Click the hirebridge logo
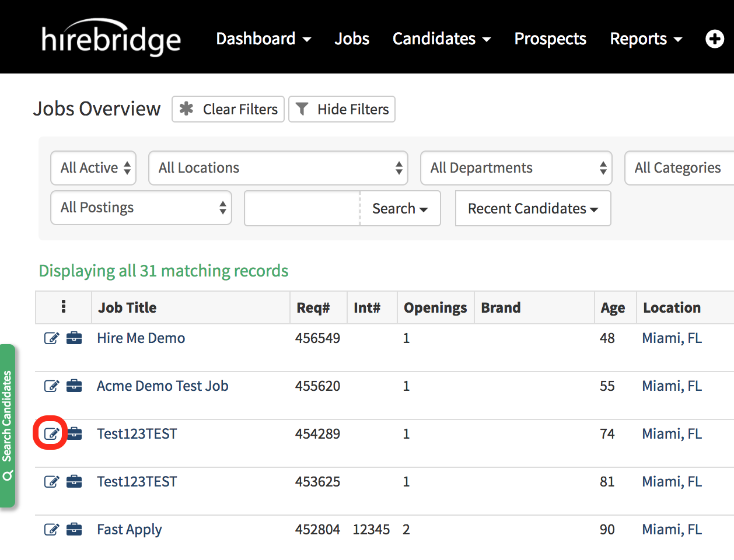The width and height of the screenshot is (734, 560). coord(111,37)
